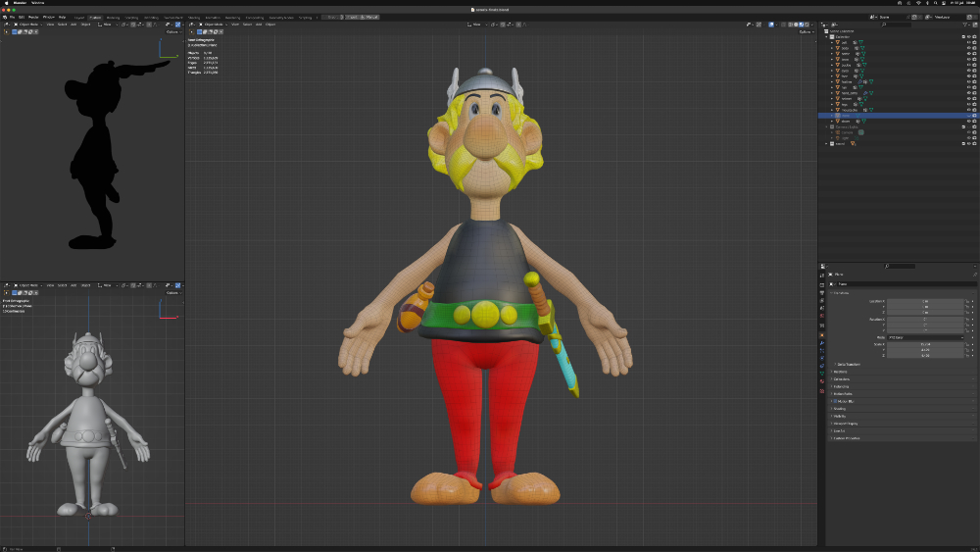Open the Scene properties tab

pos(822,308)
